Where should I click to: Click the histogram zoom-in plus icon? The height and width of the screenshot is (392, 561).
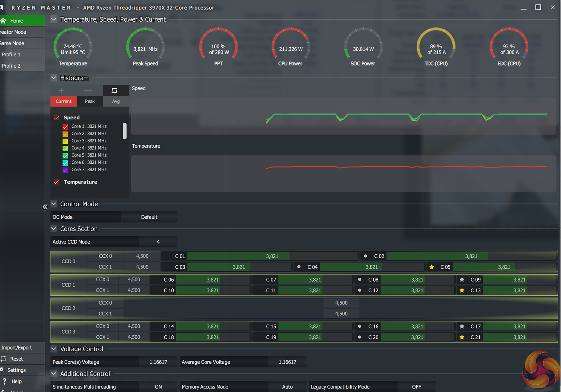pyautogui.click(x=62, y=91)
